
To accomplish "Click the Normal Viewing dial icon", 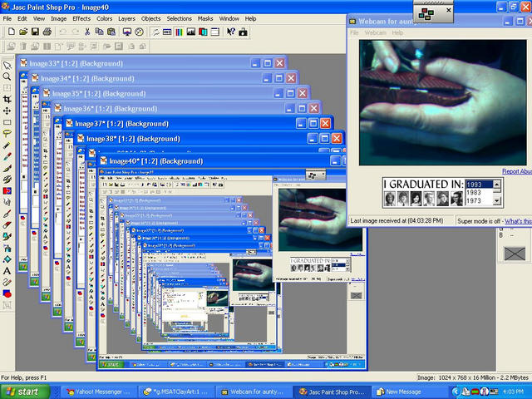I will coord(139,32).
